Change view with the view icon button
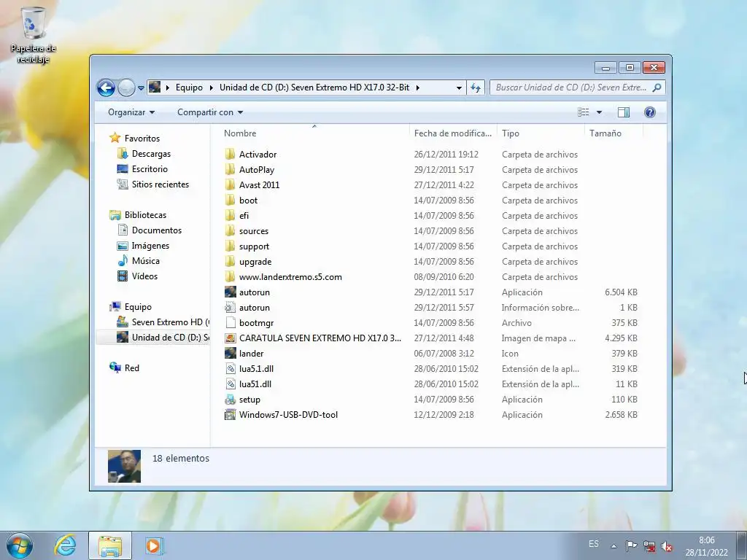The image size is (747, 560). [583, 112]
